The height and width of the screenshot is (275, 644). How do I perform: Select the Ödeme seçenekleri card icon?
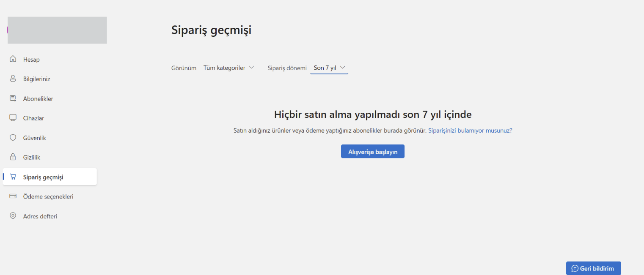(13, 196)
